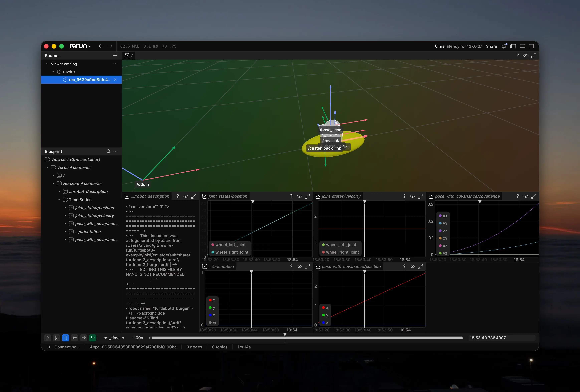This screenshot has width=580, height=392.
Task: Add a new source with the plus icon
Action: (115, 55)
